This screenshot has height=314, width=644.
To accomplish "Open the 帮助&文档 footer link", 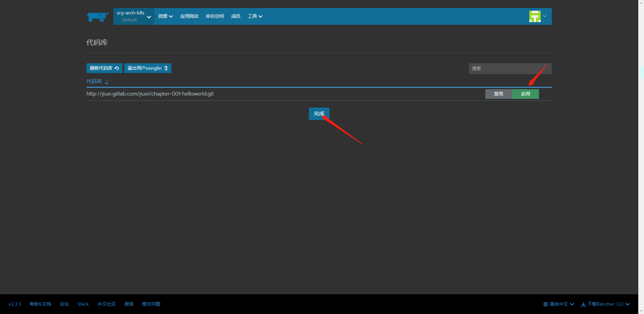I will (x=40, y=304).
